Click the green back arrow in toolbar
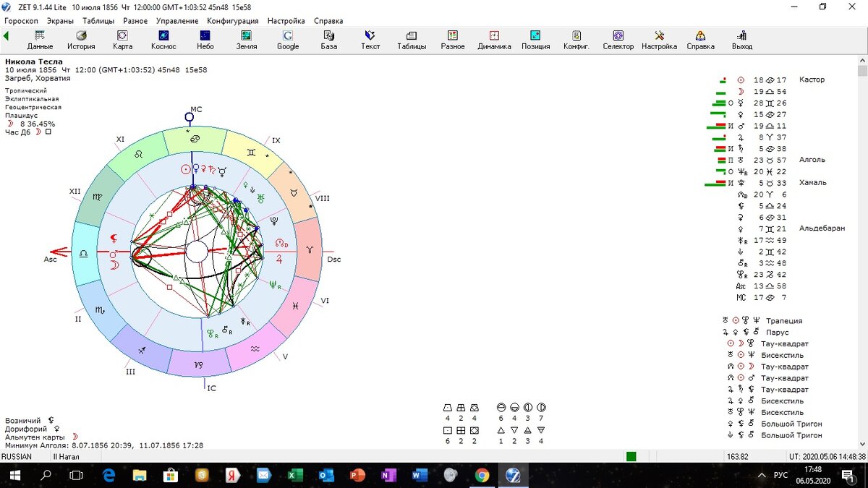This screenshot has width=868, height=488. pyautogui.click(x=6, y=35)
